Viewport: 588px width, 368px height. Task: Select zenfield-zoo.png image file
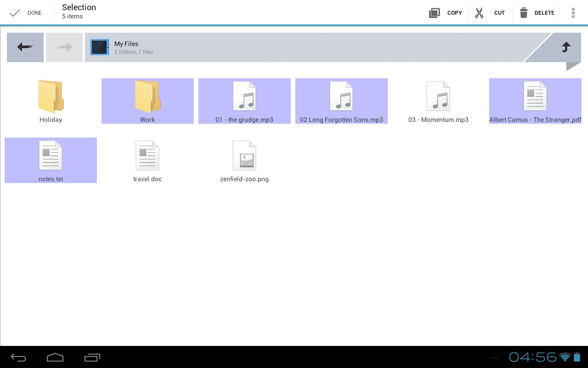244,161
